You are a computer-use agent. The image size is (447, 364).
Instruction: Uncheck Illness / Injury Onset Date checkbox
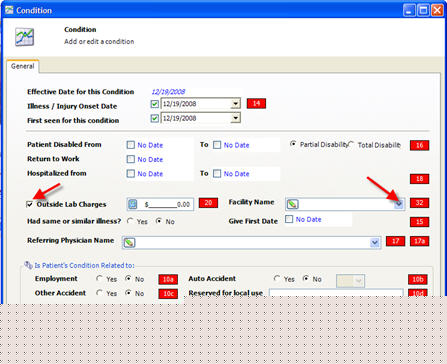click(x=154, y=104)
